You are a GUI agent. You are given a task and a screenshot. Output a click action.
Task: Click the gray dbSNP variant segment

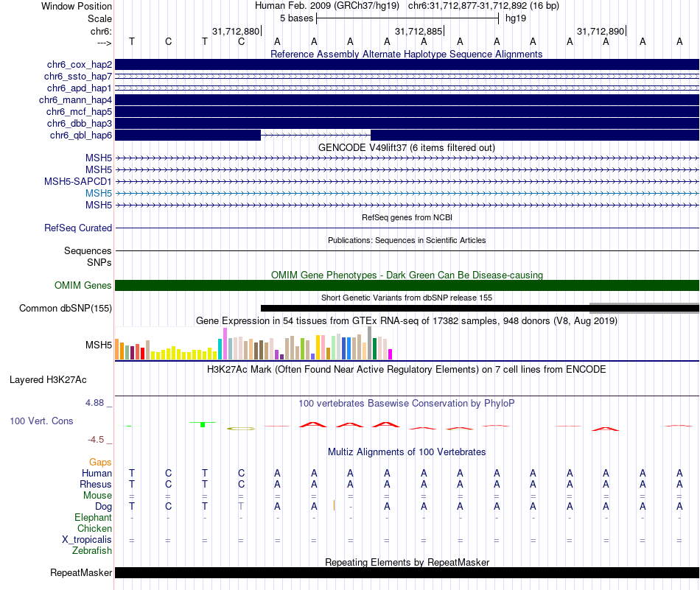coord(644,308)
